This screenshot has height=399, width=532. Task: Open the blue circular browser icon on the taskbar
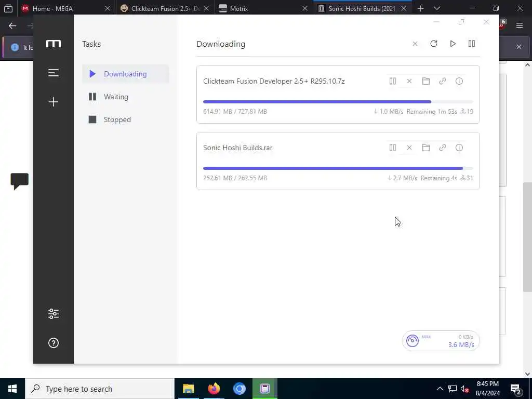click(x=239, y=389)
